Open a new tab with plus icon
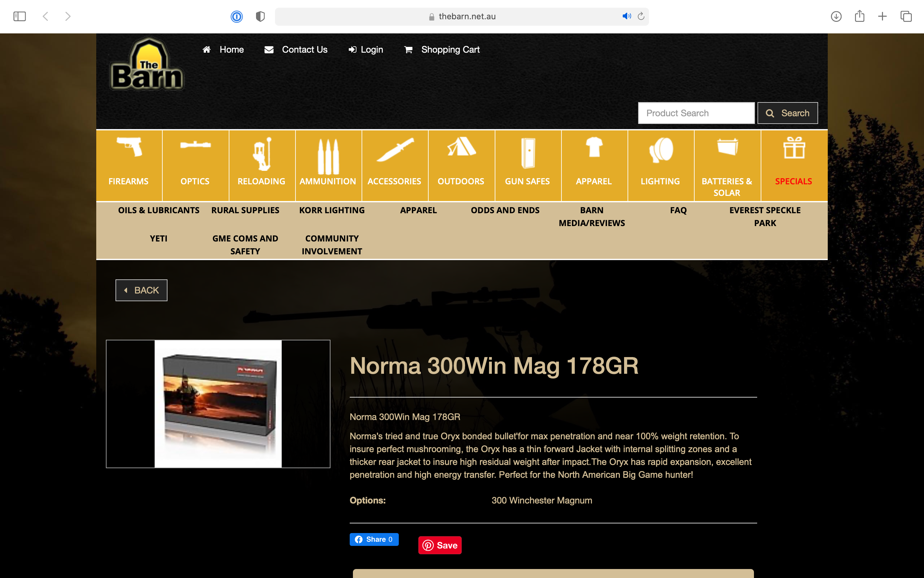 tap(882, 16)
